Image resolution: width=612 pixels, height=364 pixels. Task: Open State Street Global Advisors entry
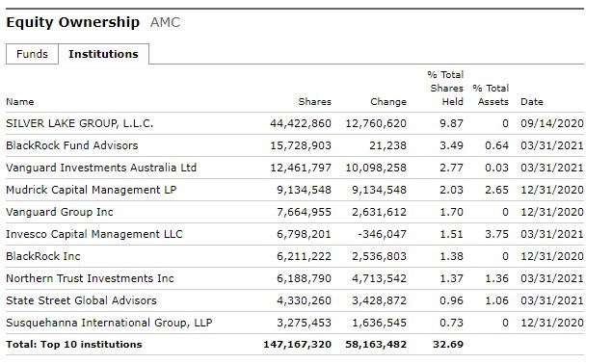(81, 300)
